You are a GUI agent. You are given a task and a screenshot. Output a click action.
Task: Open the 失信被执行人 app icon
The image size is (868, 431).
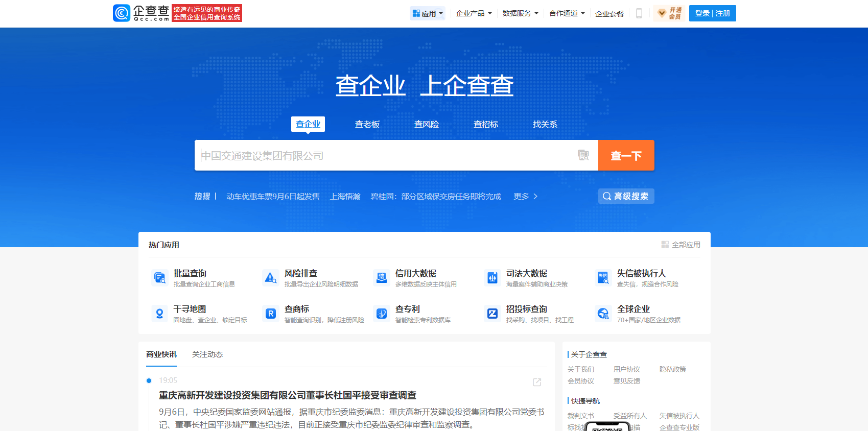(x=603, y=278)
